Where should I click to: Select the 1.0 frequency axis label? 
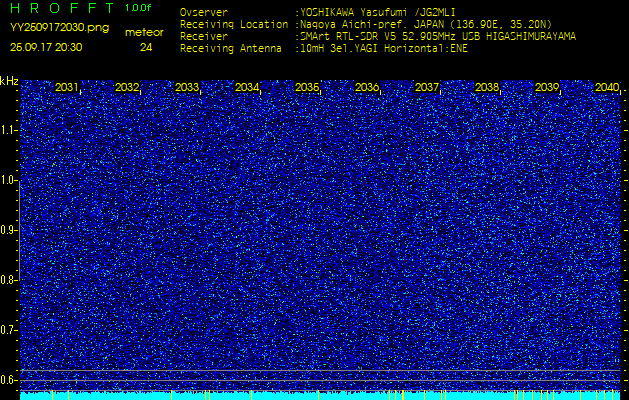click(8, 181)
